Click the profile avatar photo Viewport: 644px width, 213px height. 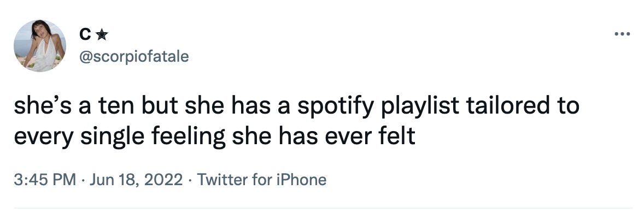pyautogui.click(x=40, y=45)
